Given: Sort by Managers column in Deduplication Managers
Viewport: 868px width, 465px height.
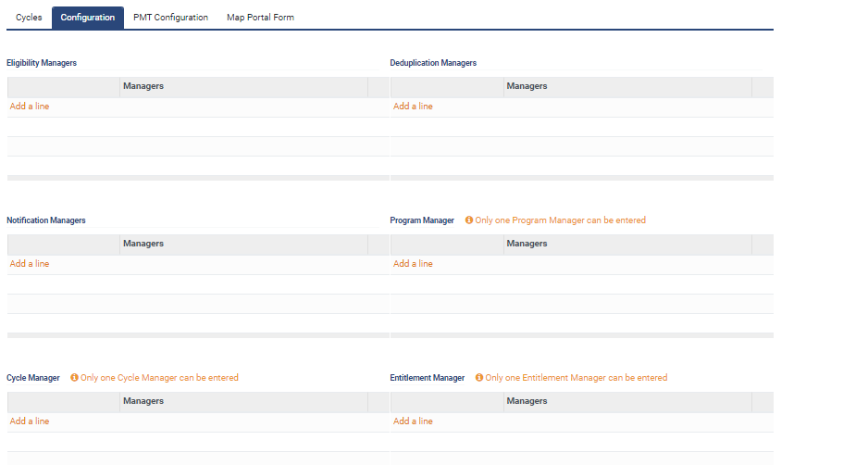Looking at the screenshot, I should (527, 86).
